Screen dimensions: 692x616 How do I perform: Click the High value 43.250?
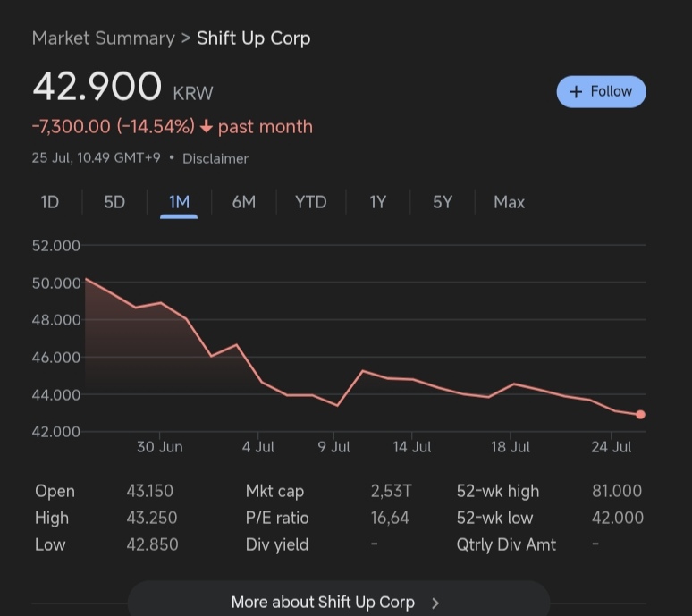coord(152,518)
